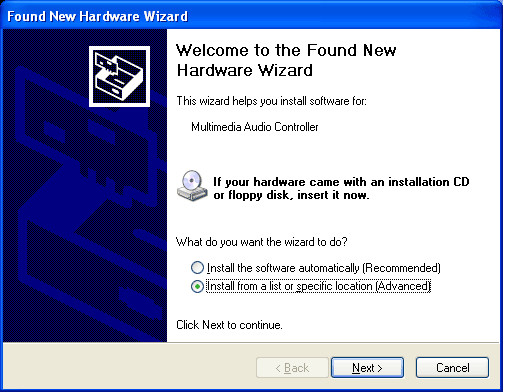The image size is (512, 392).
Task: Click the installation CD insert notice text
Action: 341,188
